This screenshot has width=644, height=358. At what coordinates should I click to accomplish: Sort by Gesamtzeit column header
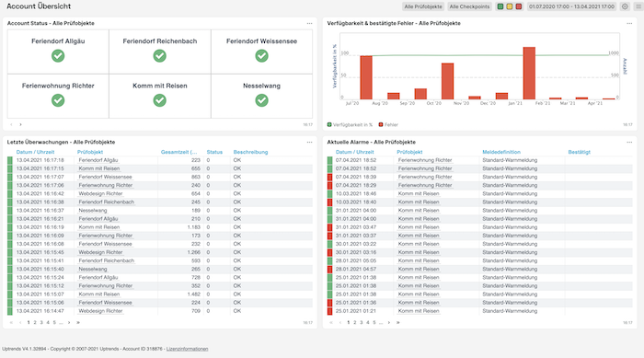[178, 152]
